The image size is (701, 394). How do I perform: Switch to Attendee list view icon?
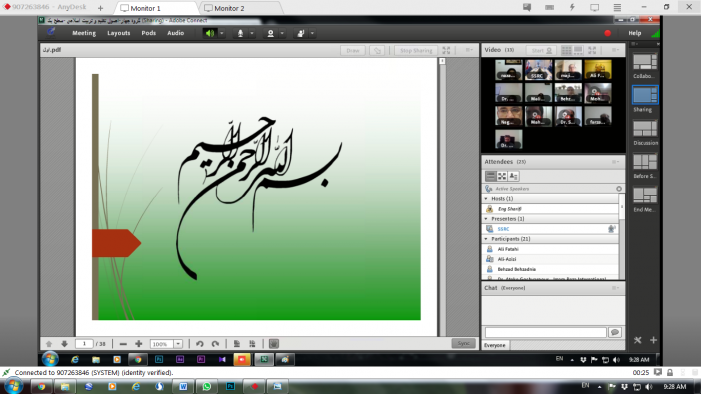point(490,176)
